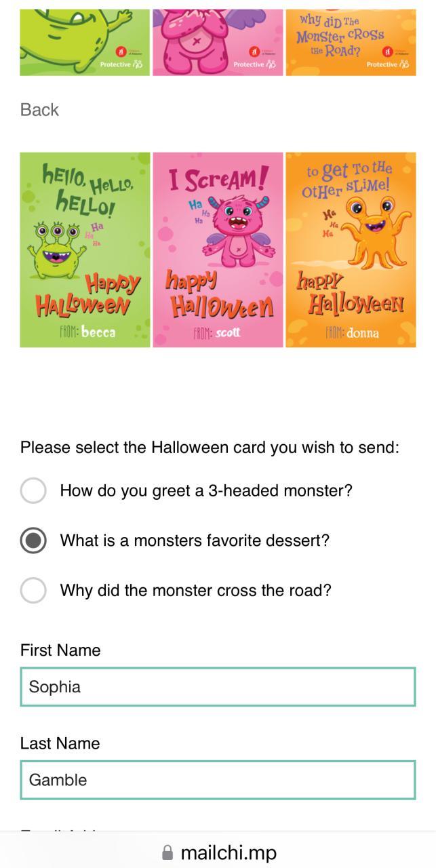Select 'Why did the monster cross the road?' radio
Image resolution: width=436 pixels, height=868 pixels.
coord(33,590)
